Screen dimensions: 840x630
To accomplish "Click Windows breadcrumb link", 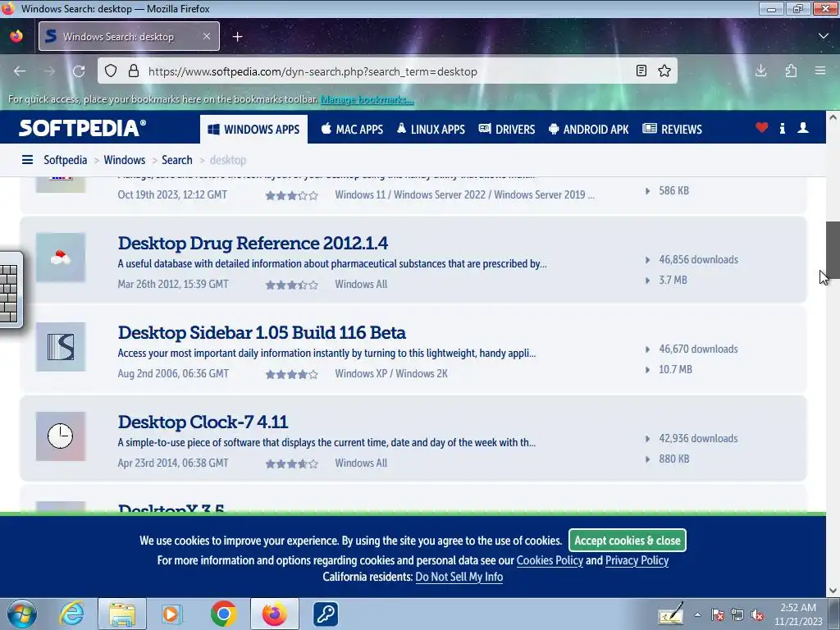I will point(125,160).
